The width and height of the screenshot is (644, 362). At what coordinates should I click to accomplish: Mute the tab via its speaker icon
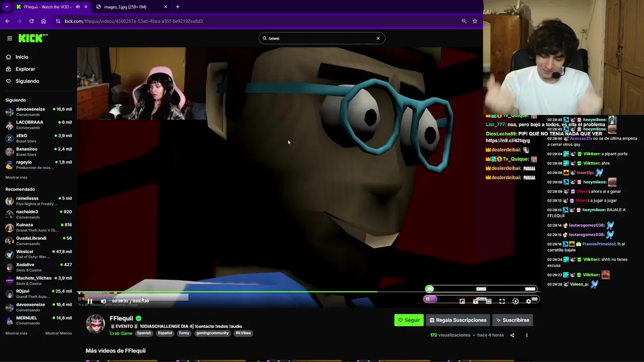[x=77, y=7]
